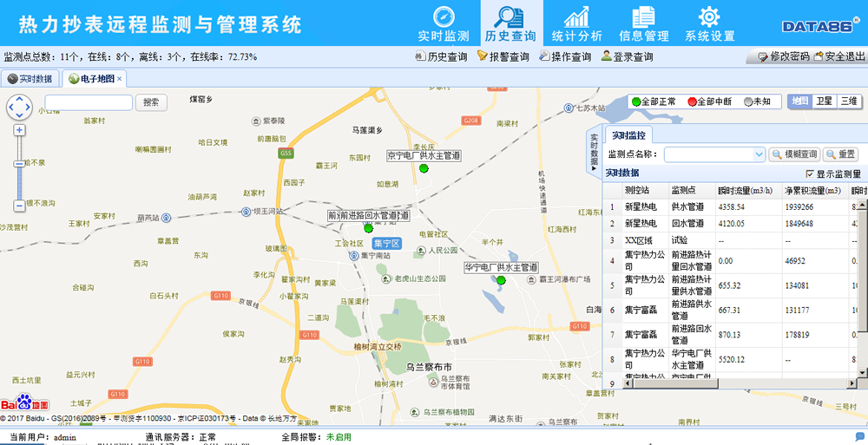
Task: Open the 报警查询 alarm query menu
Action: (x=503, y=57)
